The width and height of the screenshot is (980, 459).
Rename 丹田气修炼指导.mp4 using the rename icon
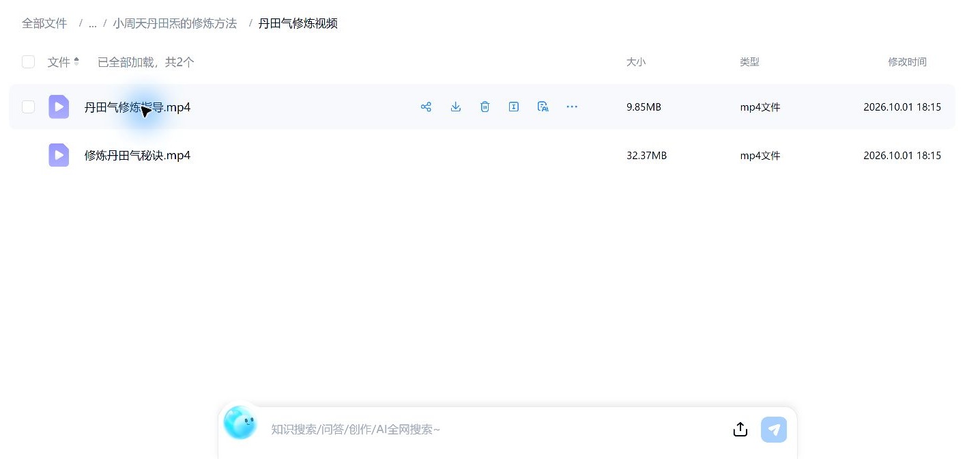tap(514, 107)
